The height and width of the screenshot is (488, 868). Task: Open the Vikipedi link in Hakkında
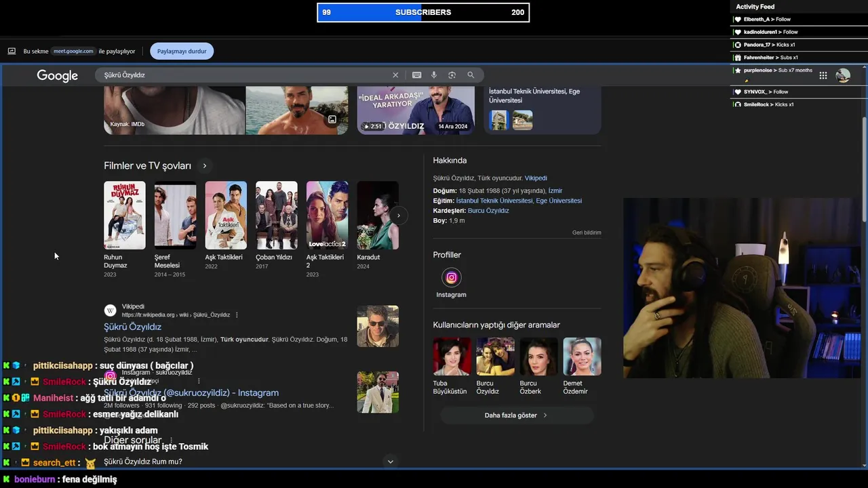536,178
